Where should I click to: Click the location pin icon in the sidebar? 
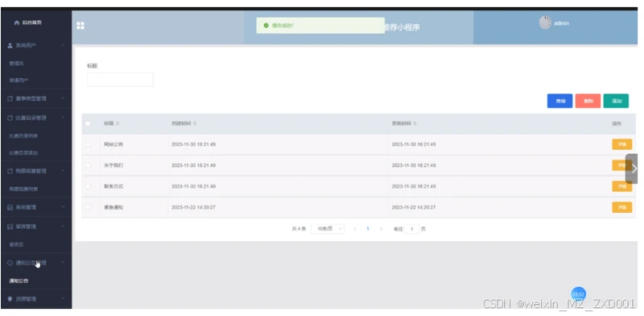pyautogui.click(x=10, y=299)
